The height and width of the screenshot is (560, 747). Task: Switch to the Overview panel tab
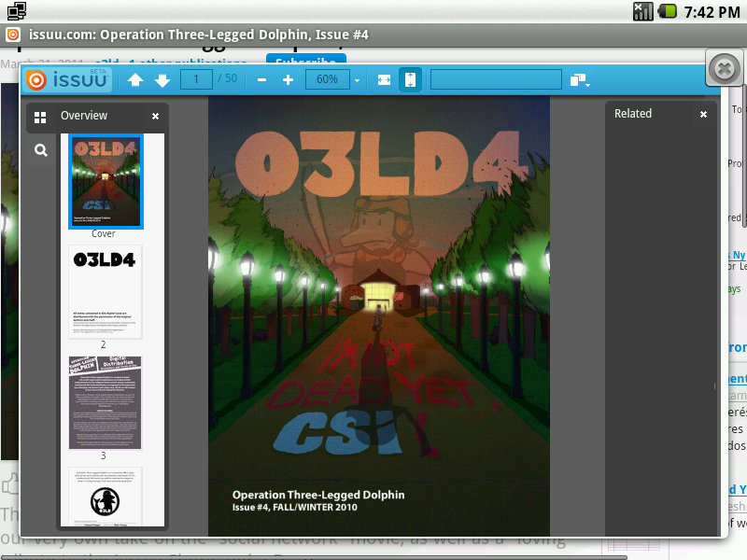[x=84, y=116]
